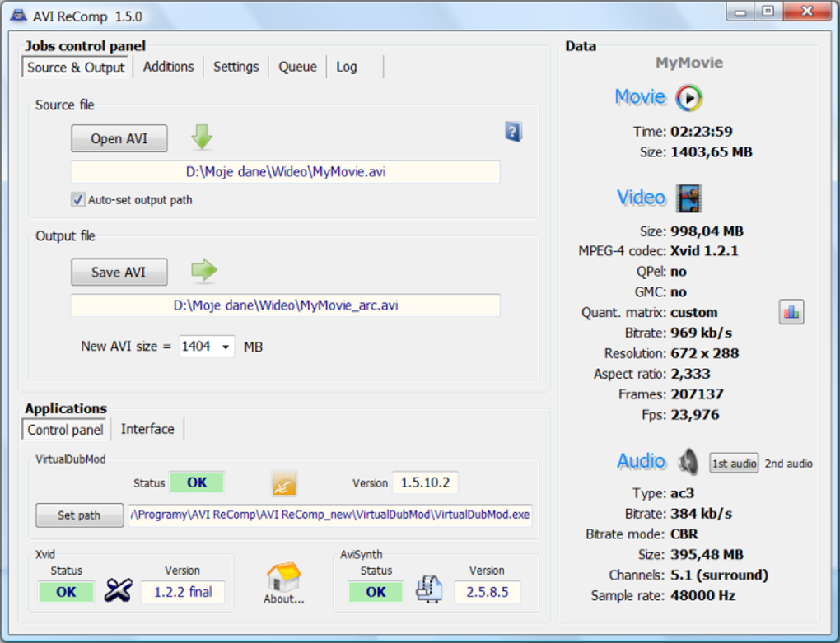
Task: Open the Queue tab
Action: pyautogui.click(x=297, y=67)
